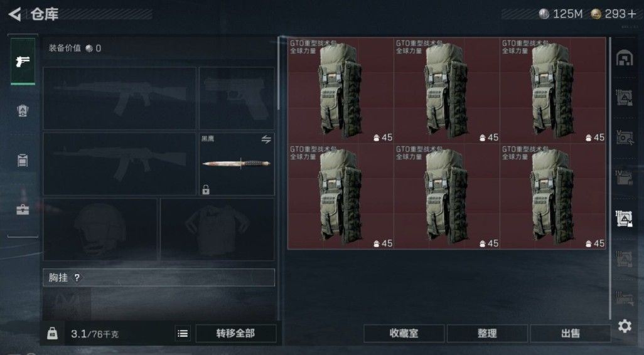Go back using the arrow beside 仓库
The image size is (644, 355).
(15, 14)
